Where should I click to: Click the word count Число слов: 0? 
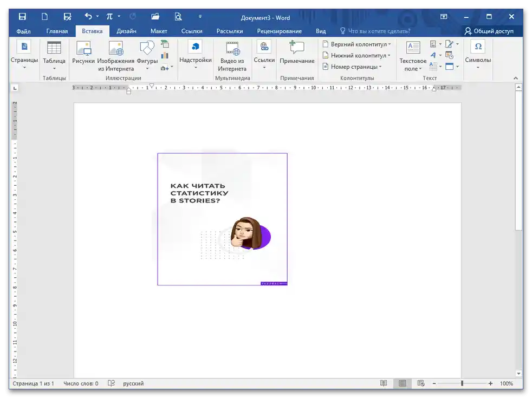(x=81, y=383)
